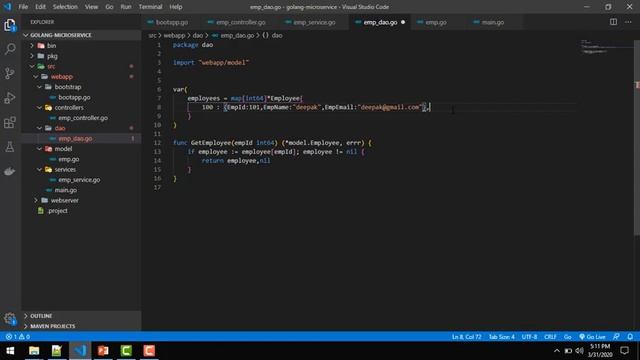Open Run and Debug view icon
640x360 pixels.
click(10, 98)
